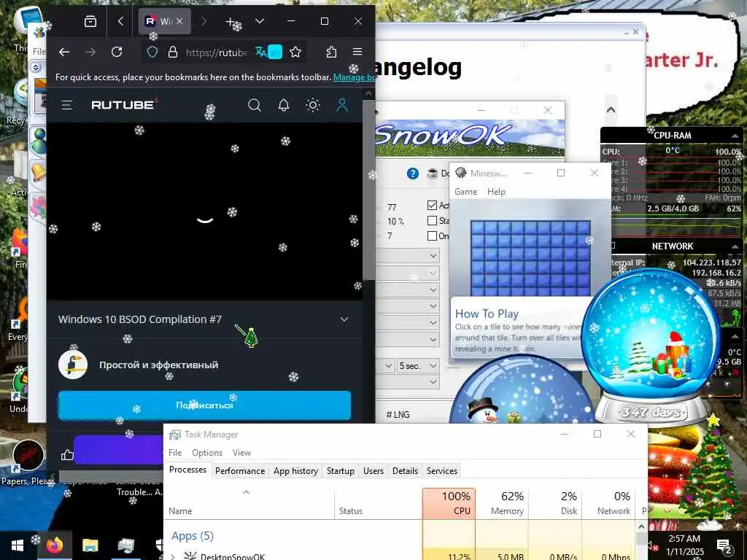Open Rutube notifications bell
747x560 pixels.
(x=284, y=105)
